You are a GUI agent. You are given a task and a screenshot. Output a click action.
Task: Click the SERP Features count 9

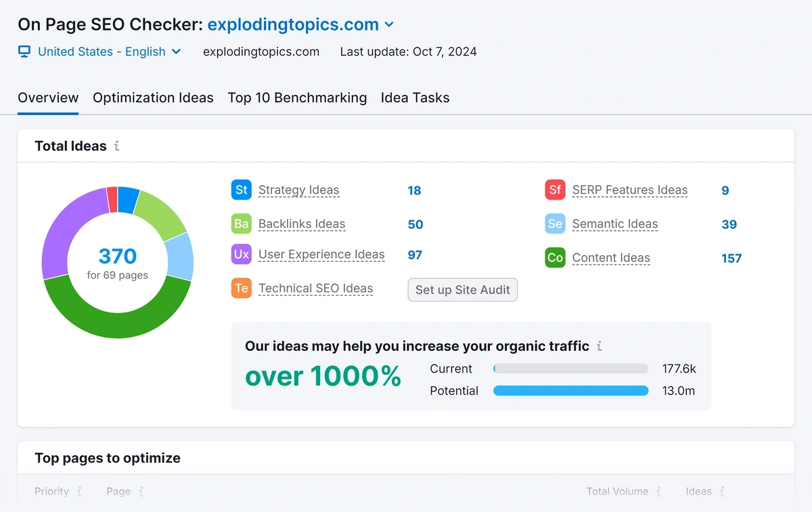(x=725, y=191)
